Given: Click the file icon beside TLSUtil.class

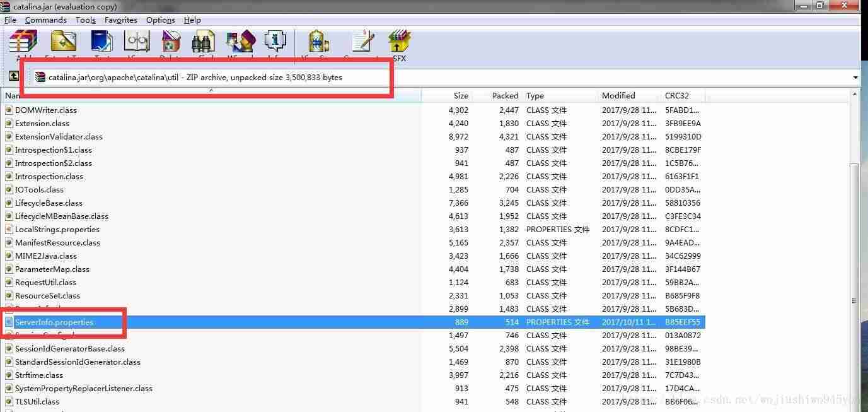Looking at the screenshot, I should coord(9,401).
